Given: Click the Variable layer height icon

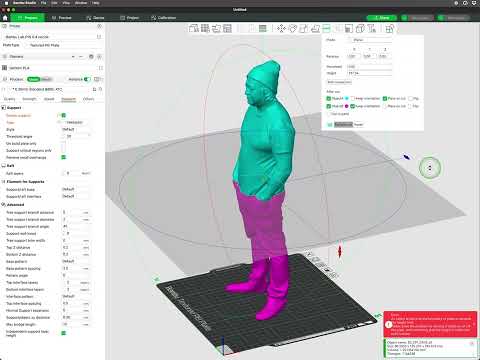Looking at the screenshot, I should (263, 28).
